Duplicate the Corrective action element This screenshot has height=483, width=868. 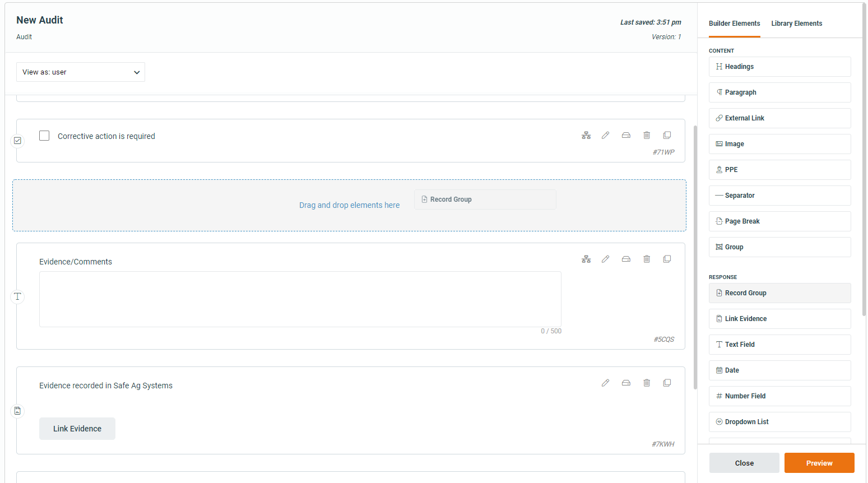point(667,135)
